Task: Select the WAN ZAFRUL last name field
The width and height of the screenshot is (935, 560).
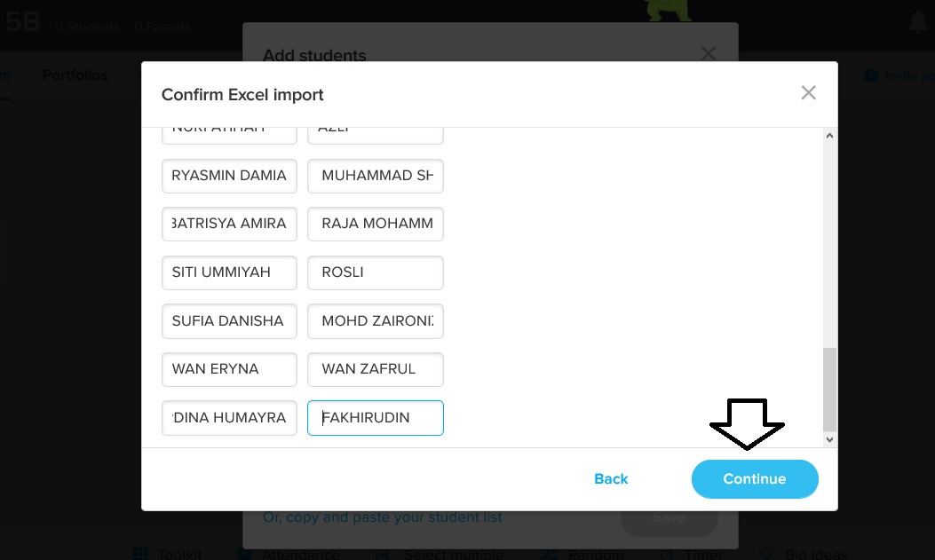Action: tap(375, 369)
